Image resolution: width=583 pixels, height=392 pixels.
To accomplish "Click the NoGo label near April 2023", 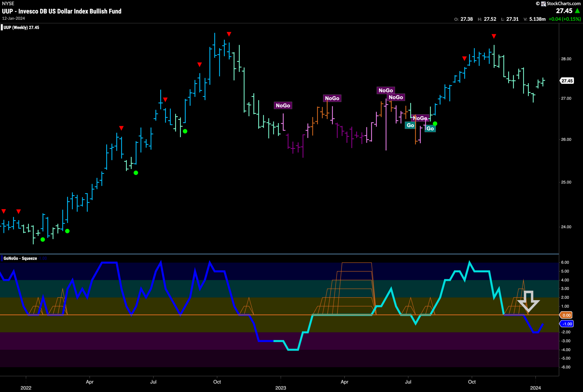I will click(332, 98).
